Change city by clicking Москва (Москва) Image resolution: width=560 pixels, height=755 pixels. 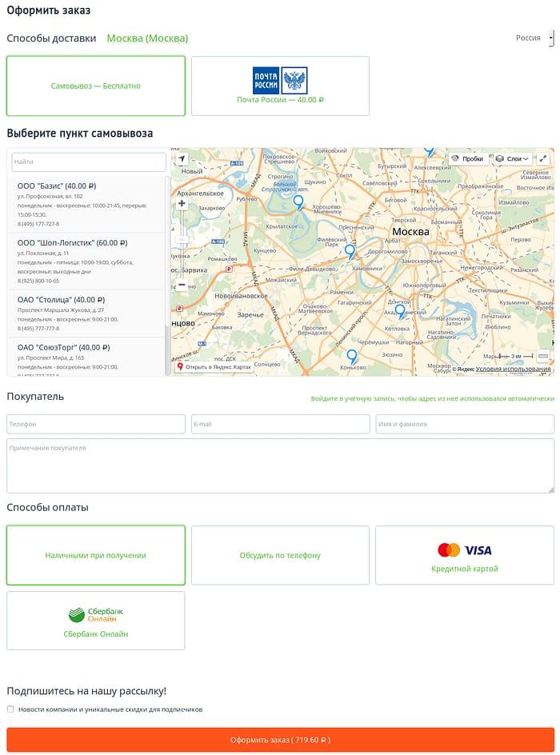tap(147, 38)
